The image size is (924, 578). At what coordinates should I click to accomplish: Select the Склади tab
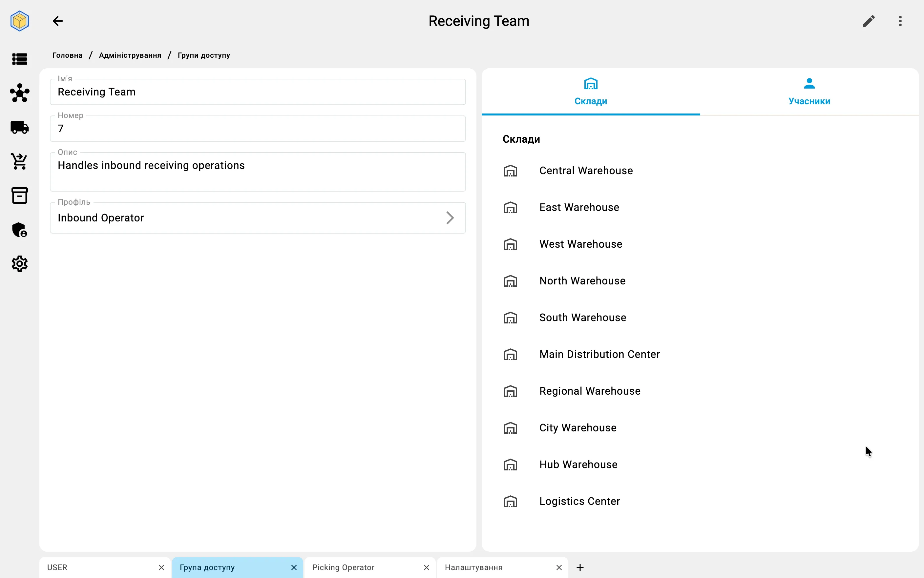(x=591, y=92)
